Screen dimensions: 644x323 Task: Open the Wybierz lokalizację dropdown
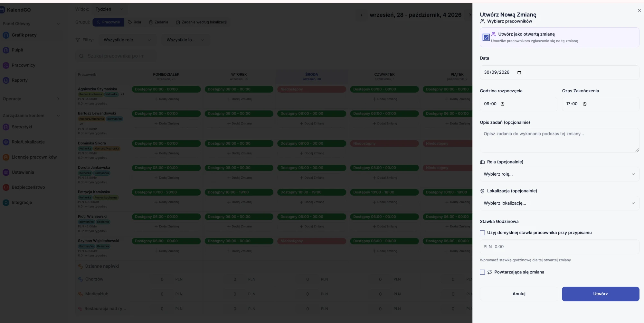click(x=559, y=203)
